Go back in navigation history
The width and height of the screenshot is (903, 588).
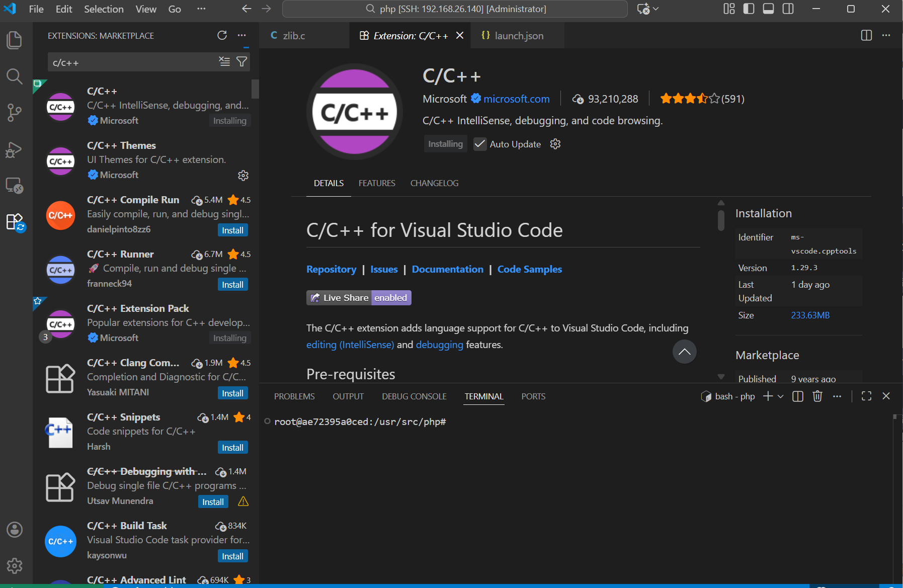247,9
